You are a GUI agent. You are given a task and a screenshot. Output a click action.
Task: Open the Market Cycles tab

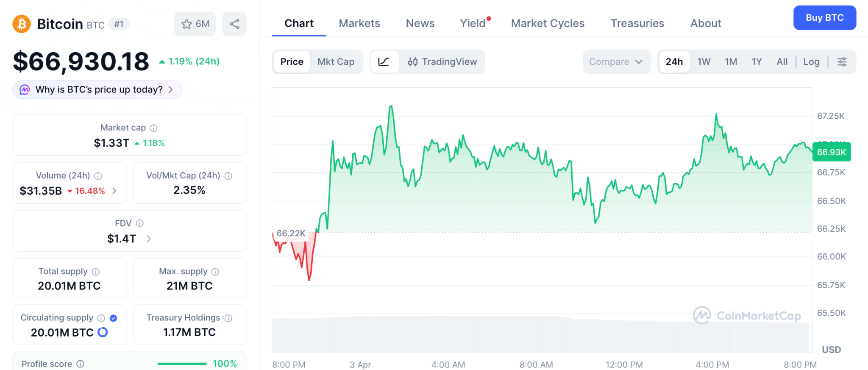point(548,23)
